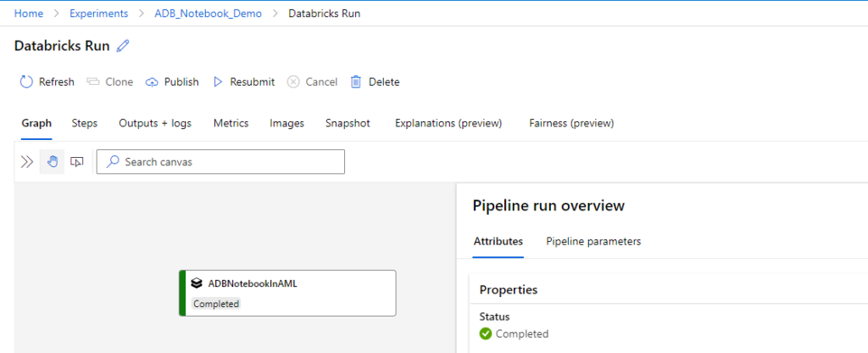Open the ADB_Notebook_Demo breadcrumb link
868x353 pixels.
pos(209,14)
